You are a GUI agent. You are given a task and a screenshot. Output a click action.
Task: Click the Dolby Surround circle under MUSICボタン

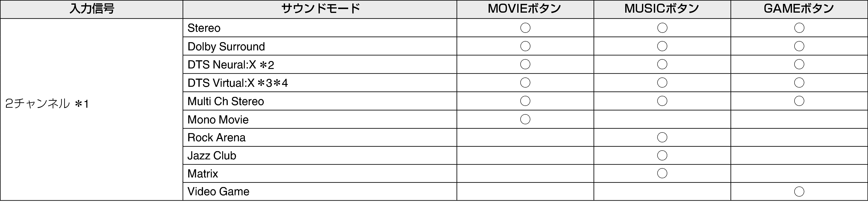pyautogui.click(x=662, y=46)
